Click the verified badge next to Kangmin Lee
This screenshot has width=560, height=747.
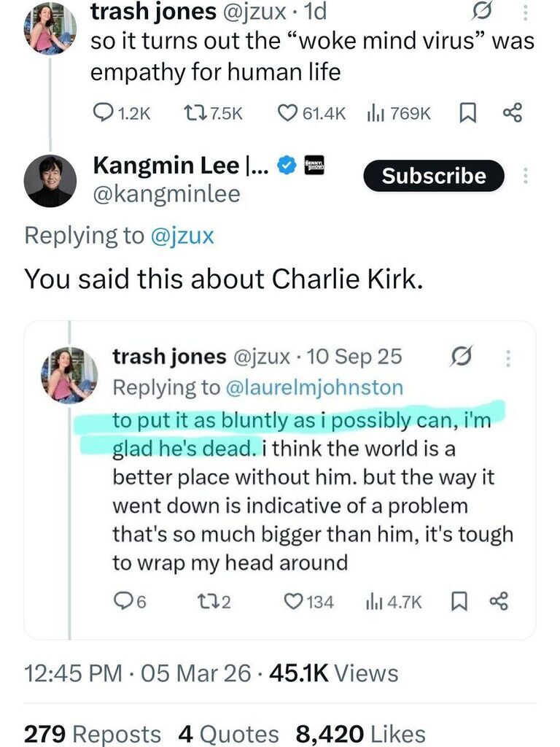point(287,166)
